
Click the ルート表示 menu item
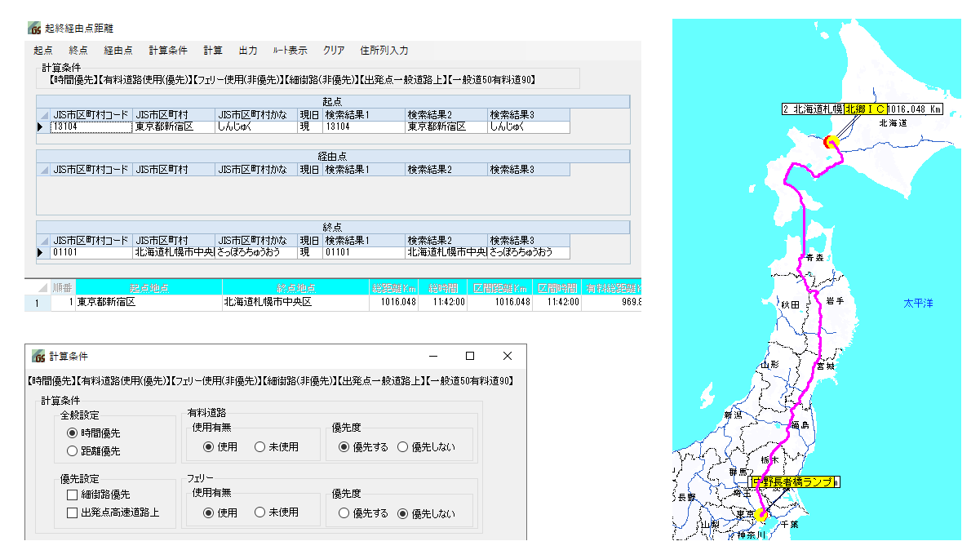(x=290, y=51)
